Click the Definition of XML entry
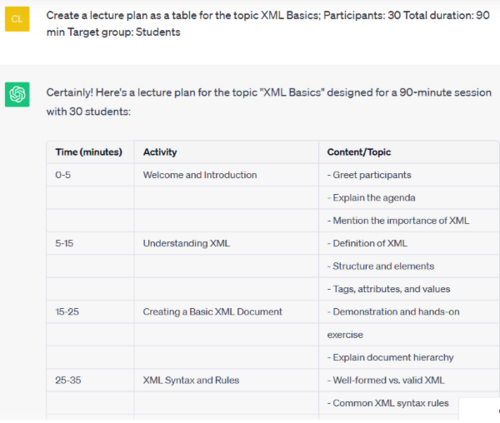 tap(367, 243)
